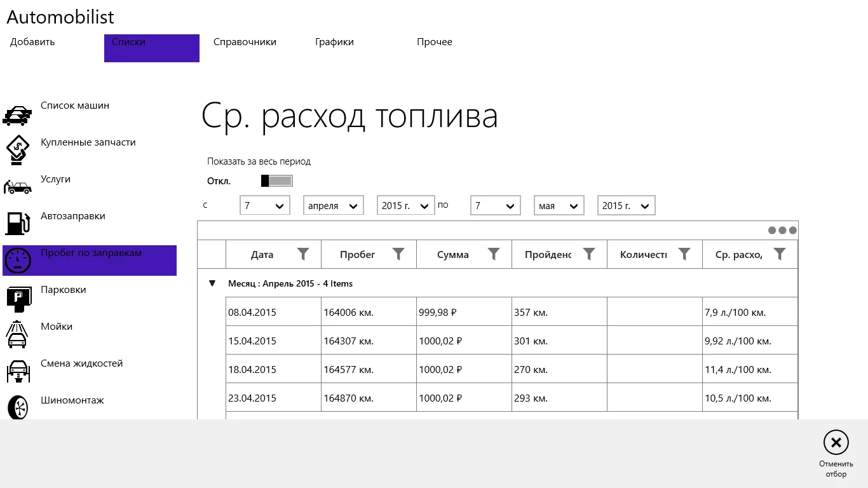Screen dimensions: 868x488
Task: Open Смена жидкостей list
Action: point(82,363)
